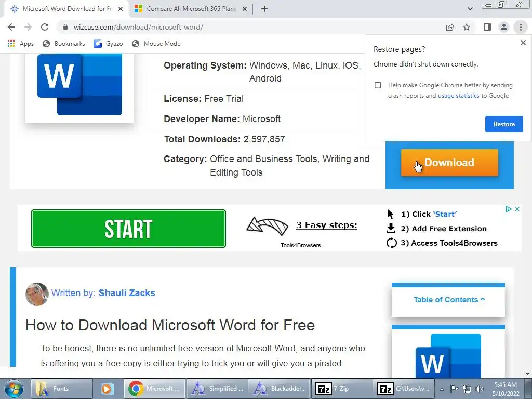Screen dimensions: 532x399
Task: Switch to Chrome in the taskbar
Action: tap(154, 389)
